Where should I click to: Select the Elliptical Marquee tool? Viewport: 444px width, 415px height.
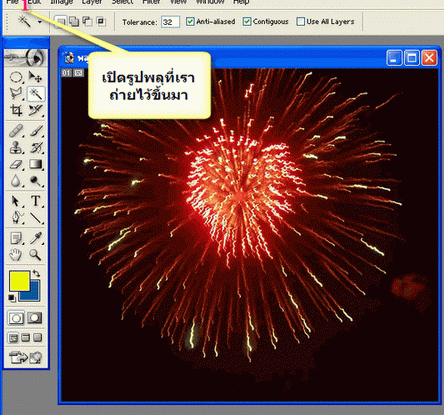(x=16, y=77)
